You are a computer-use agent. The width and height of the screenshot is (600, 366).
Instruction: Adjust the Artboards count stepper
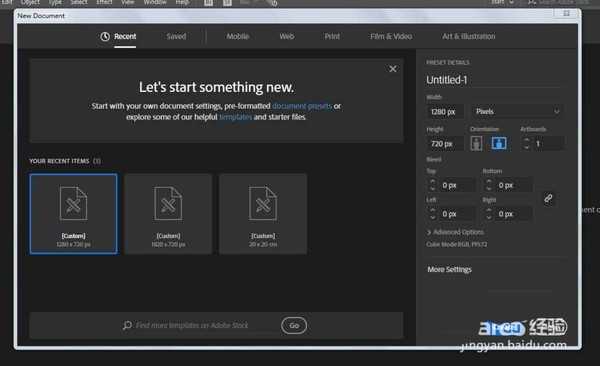coord(527,144)
